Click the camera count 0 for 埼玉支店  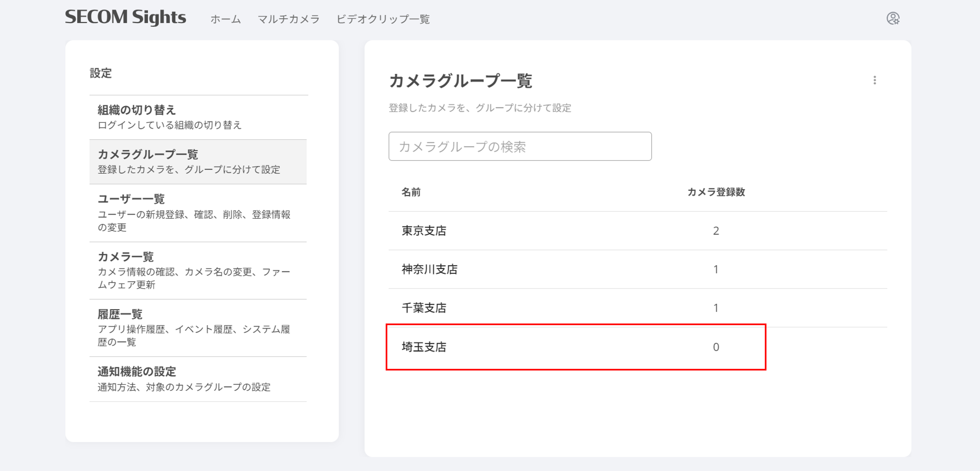(716, 347)
